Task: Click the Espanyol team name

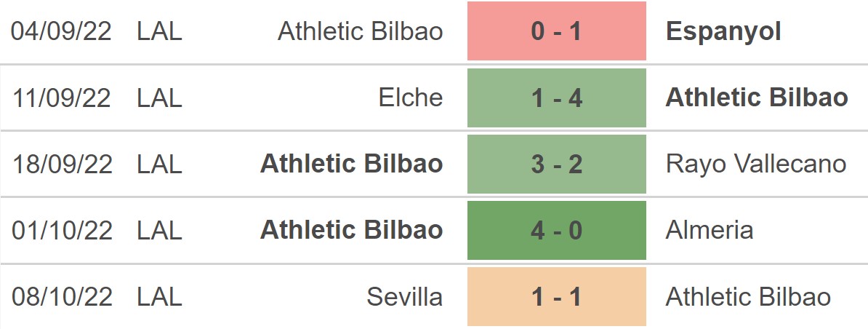Action: [723, 31]
